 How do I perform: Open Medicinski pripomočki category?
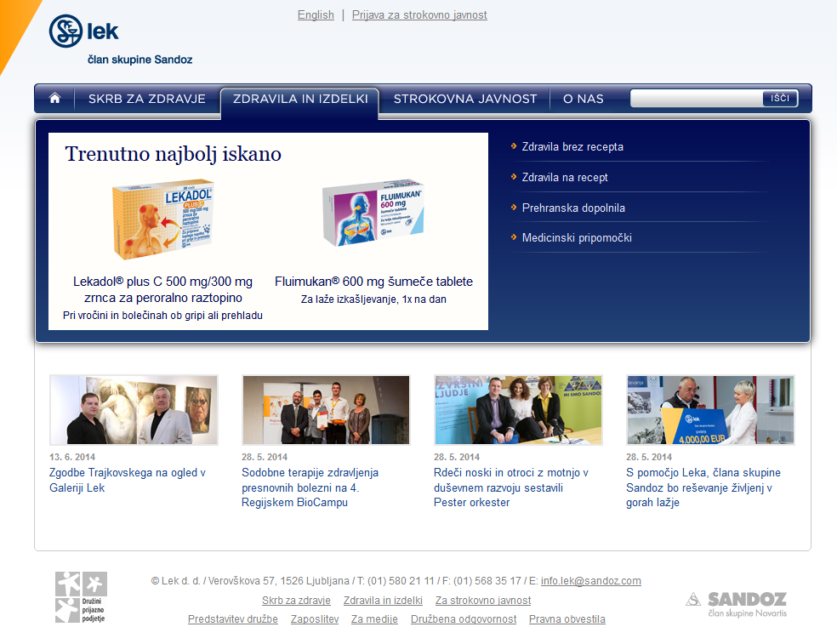(577, 237)
